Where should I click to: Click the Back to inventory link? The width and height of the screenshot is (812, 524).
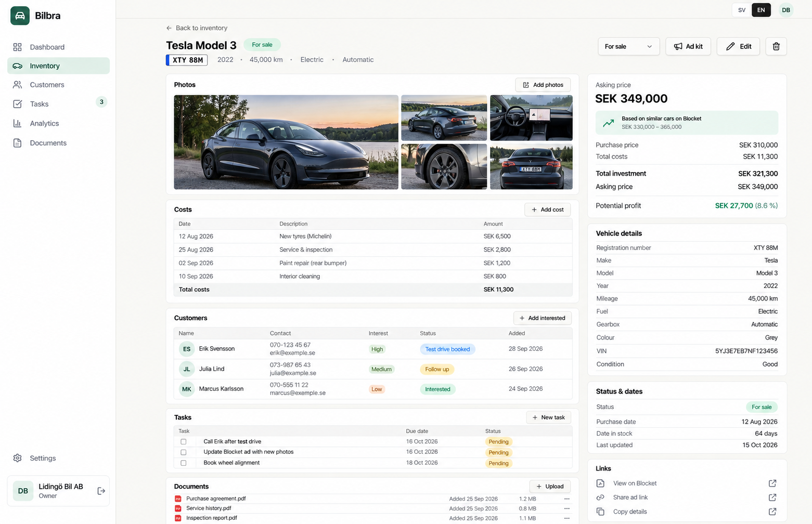coord(197,28)
